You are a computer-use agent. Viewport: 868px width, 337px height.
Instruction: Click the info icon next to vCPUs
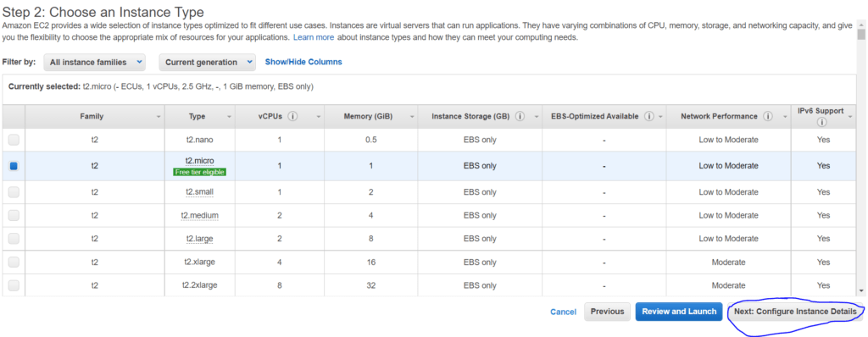pyautogui.click(x=292, y=116)
